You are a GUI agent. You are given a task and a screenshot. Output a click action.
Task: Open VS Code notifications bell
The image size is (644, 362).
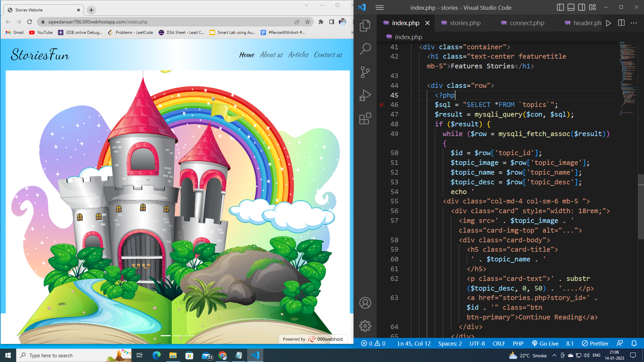point(634,343)
